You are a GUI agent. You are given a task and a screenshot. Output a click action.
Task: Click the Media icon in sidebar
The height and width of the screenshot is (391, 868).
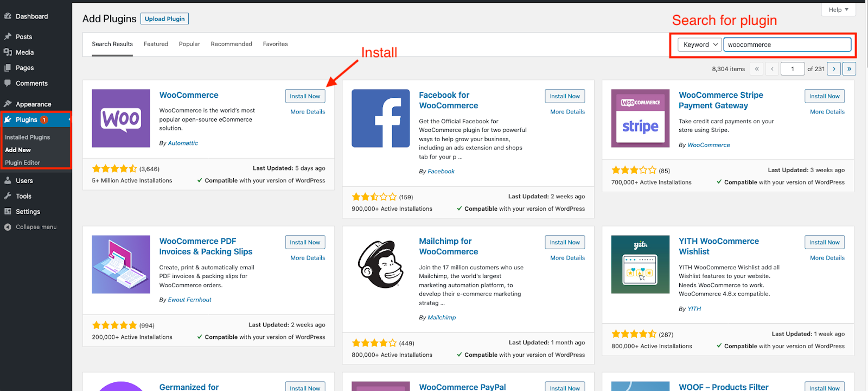8,52
